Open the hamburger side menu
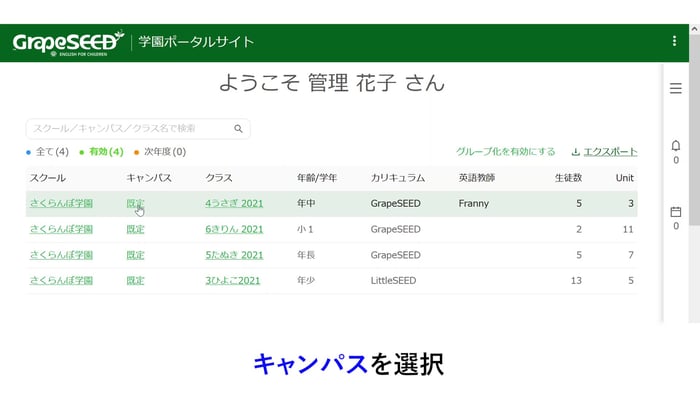This screenshot has width=700, height=393. click(675, 88)
